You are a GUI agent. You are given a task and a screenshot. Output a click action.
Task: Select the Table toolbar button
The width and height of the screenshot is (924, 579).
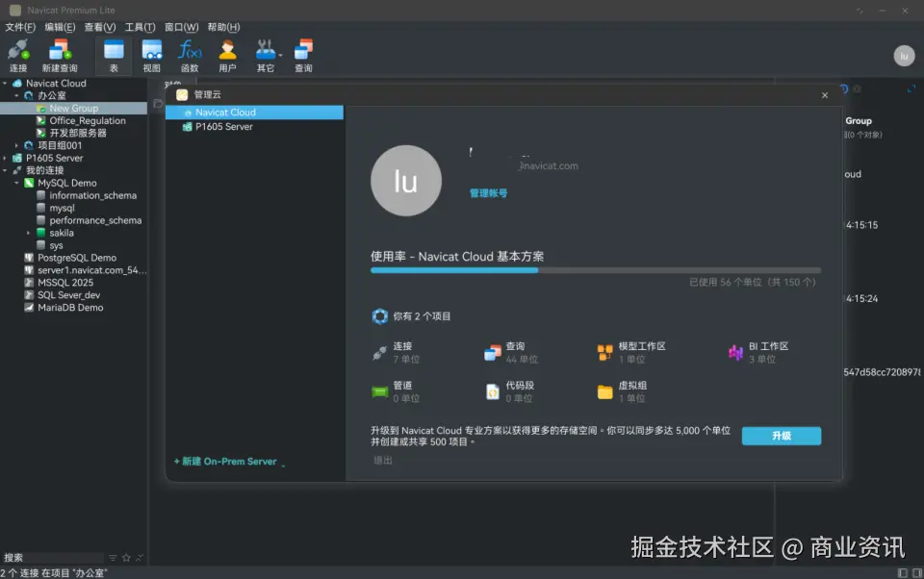click(x=114, y=56)
